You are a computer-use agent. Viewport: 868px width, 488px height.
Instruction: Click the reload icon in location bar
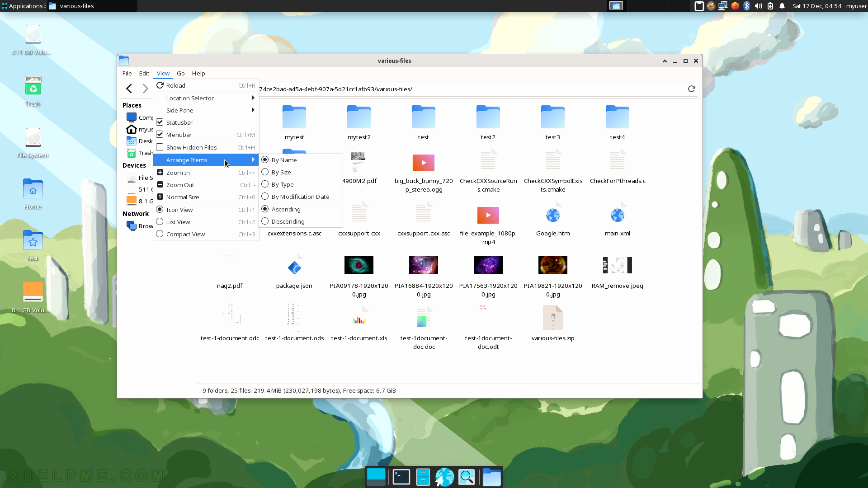(x=691, y=89)
